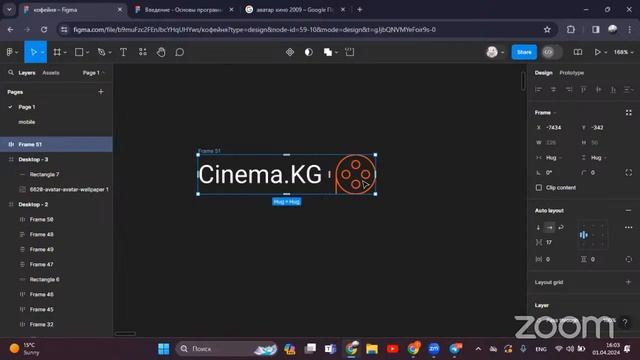Toggle the Dev Mode switch

(x=552, y=52)
